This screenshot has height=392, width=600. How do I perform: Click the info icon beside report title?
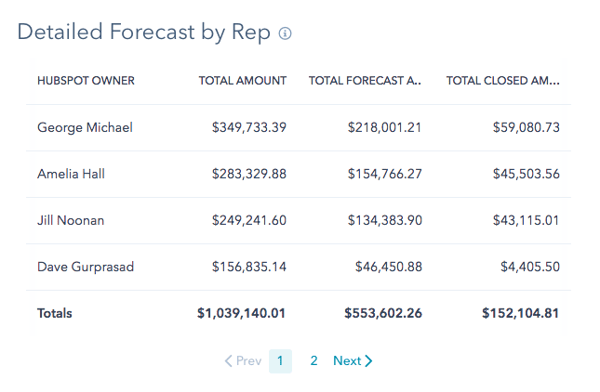click(285, 33)
